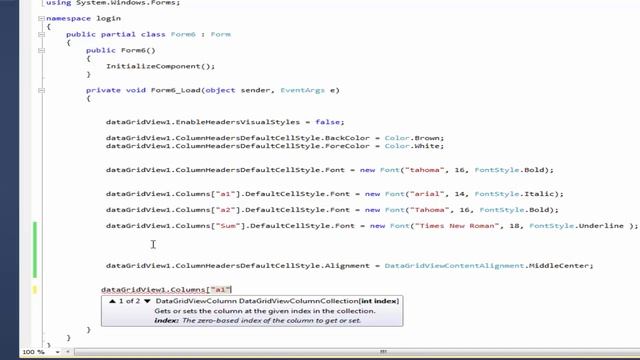
Task: Show previous overload in signature tooltip
Action: 112,301
